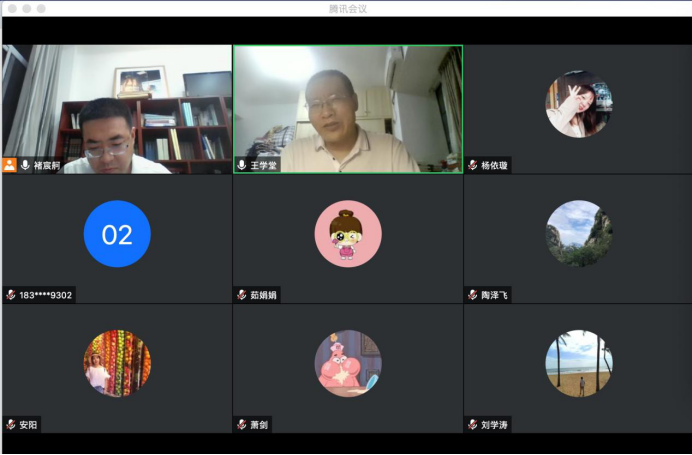Click the muted mic icon for 茹娟娟

241,295
